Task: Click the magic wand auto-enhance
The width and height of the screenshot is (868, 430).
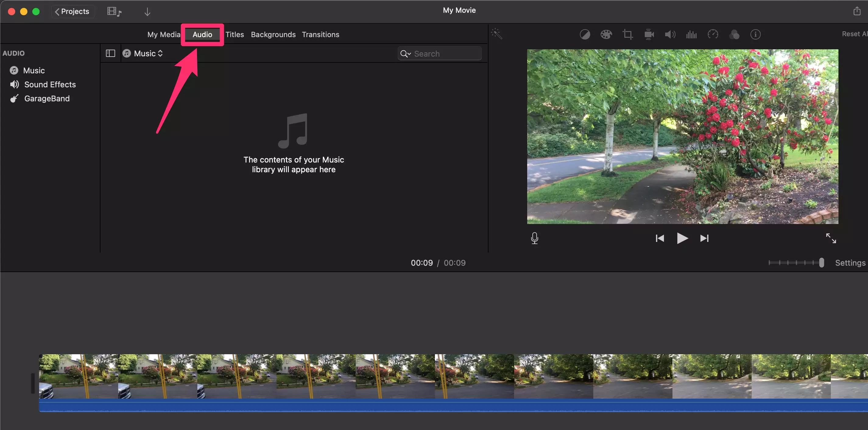Action: click(x=497, y=34)
